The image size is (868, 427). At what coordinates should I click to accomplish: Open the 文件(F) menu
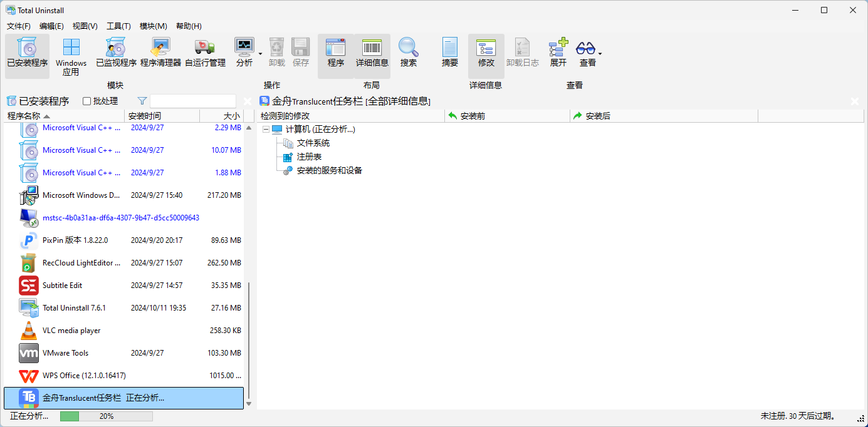point(19,26)
